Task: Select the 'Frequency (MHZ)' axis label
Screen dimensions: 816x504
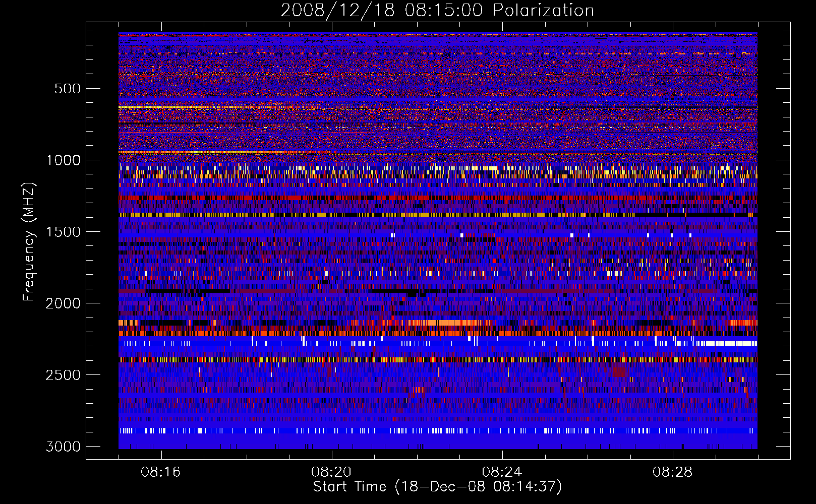Action: click(x=29, y=242)
